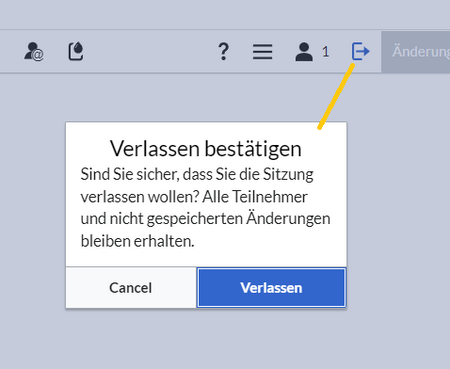
Task: Open the clipboard with drop icon
Action: coord(76,51)
